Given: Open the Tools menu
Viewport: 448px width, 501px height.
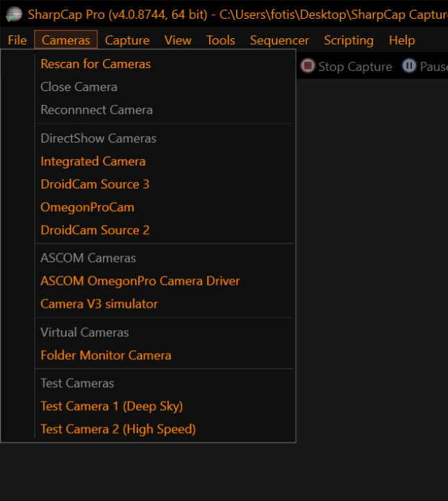Looking at the screenshot, I should (221, 40).
